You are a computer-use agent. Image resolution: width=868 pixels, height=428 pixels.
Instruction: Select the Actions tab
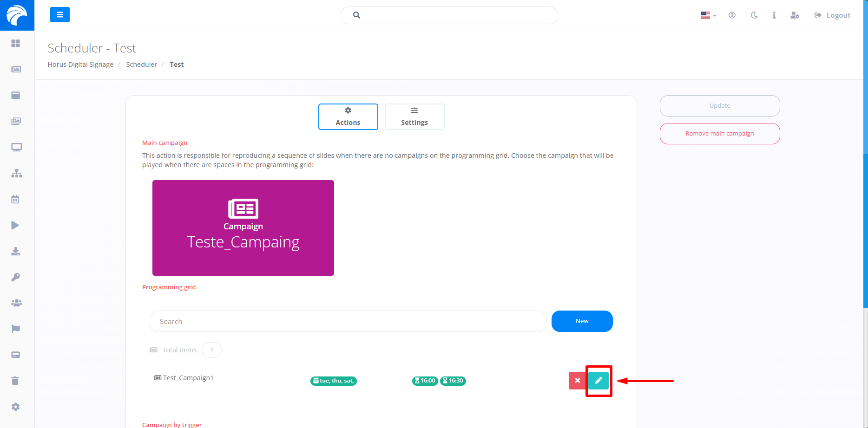pyautogui.click(x=348, y=117)
